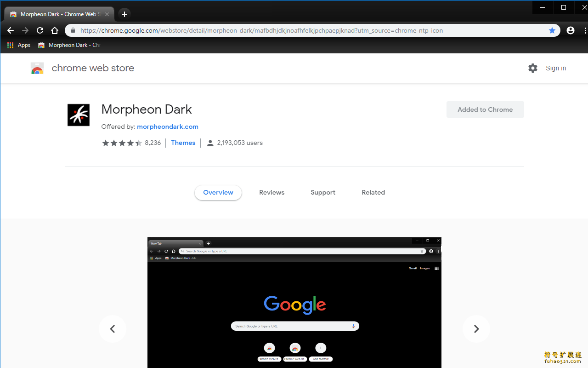Open the Morpheon Dark bookmark
The width and height of the screenshot is (588, 368).
[x=69, y=45]
